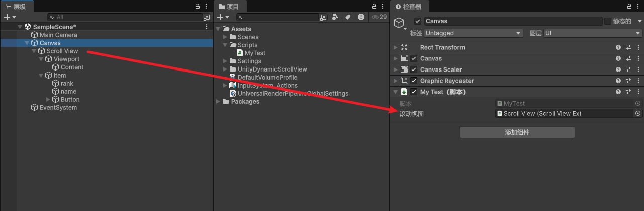Open the Static flags dropdown arrow
644x211 pixels.
point(639,21)
